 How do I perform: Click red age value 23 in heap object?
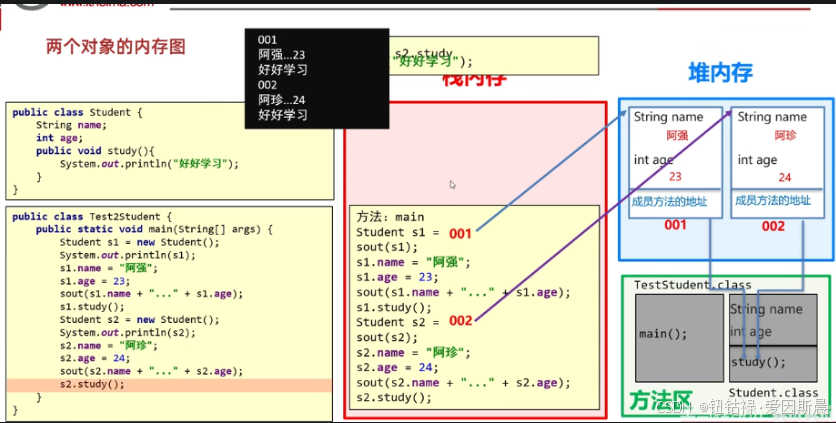tap(676, 177)
